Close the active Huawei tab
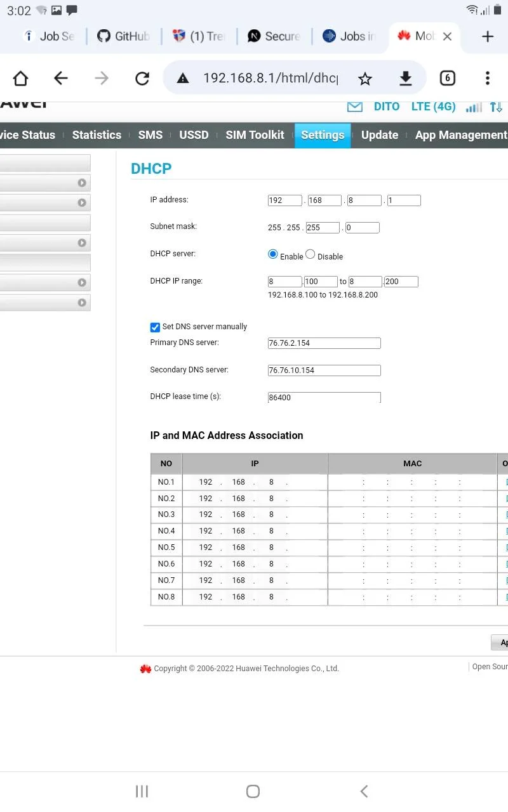This screenshot has height=812, width=508. [x=447, y=36]
